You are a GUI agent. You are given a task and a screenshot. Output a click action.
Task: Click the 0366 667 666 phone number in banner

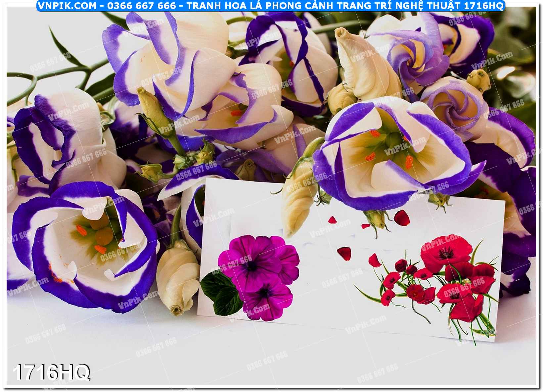click(x=142, y=6)
